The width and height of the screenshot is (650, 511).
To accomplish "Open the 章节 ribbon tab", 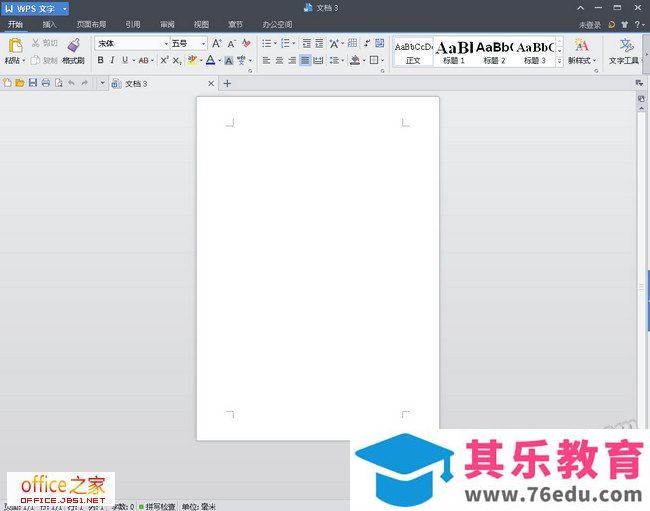I will [x=235, y=24].
